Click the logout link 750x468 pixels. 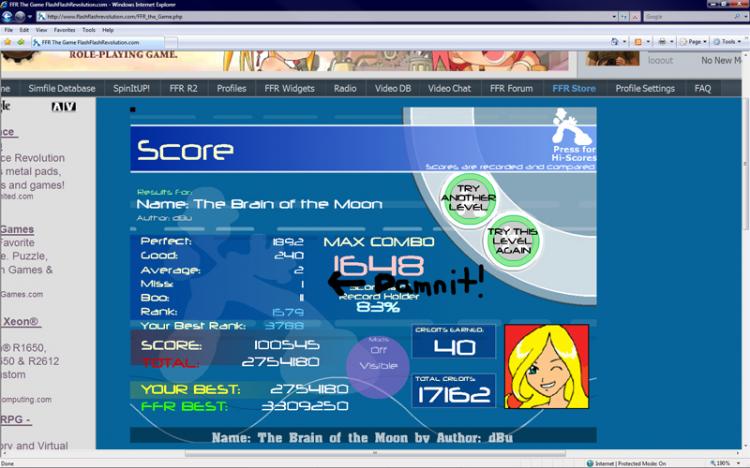pyautogui.click(x=661, y=61)
